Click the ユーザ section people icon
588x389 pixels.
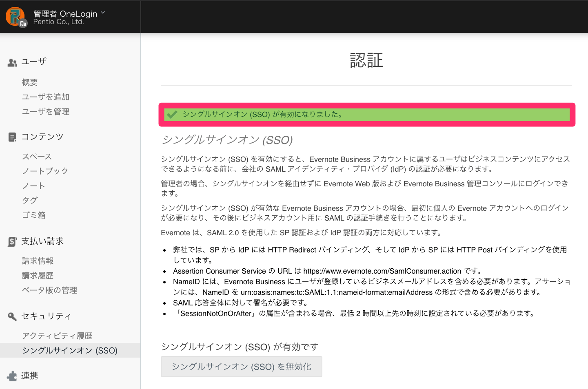coord(12,63)
